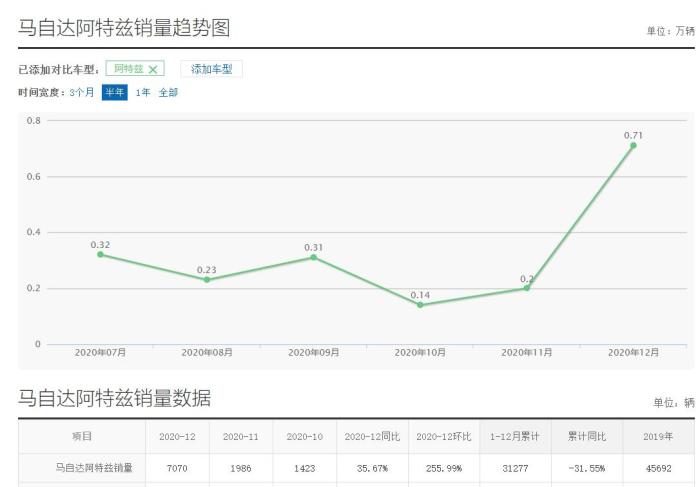Select the 半年 time range
Image resolution: width=700 pixels, height=487 pixels.
(115, 92)
